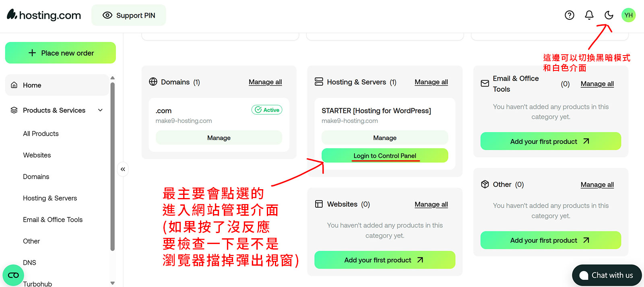Click the domain text make9-hosting.com under .com
Viewport: 644px width, 287px height.
[184, 121]
